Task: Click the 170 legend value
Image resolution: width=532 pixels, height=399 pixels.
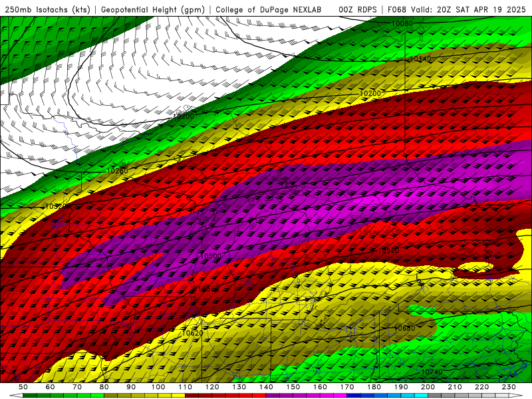Action: (x=346, y=387)
